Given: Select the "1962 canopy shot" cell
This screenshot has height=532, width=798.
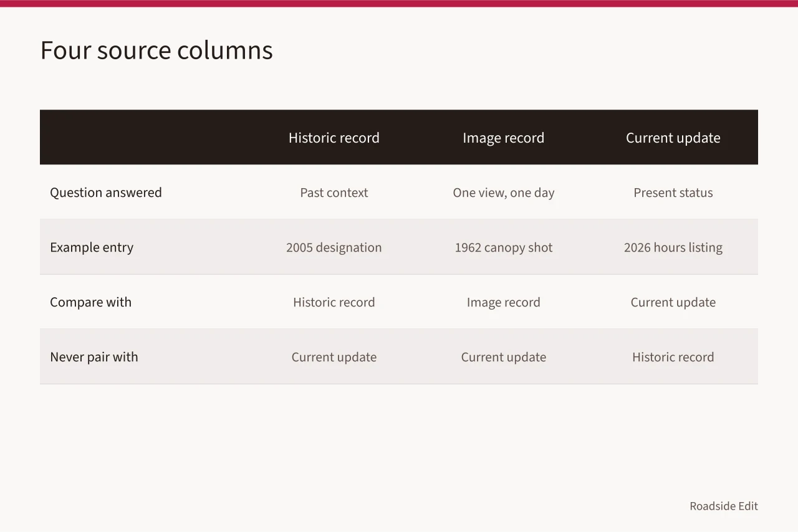Looking at the screenshot, I should tap(504, 247).
